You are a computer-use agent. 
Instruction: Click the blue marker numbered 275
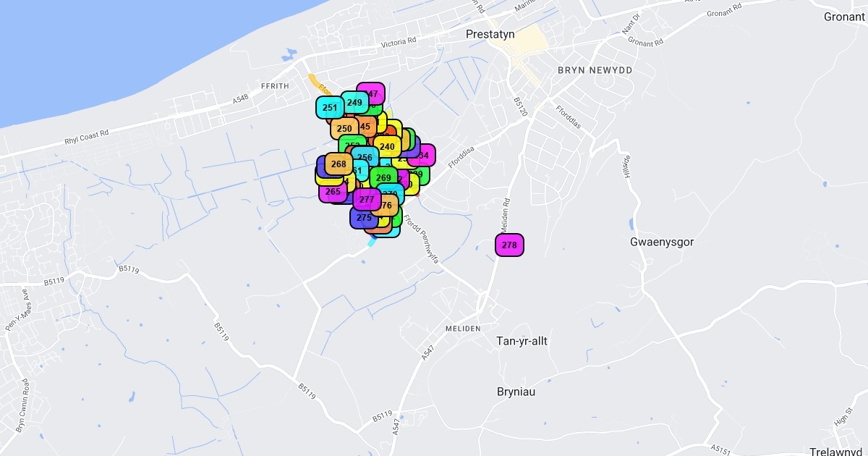(x=364, y=218)
